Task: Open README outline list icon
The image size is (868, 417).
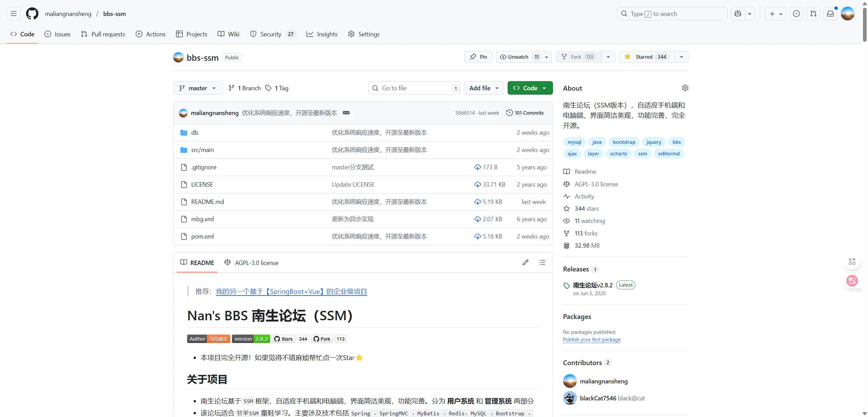Action: [x=542, y=262]
